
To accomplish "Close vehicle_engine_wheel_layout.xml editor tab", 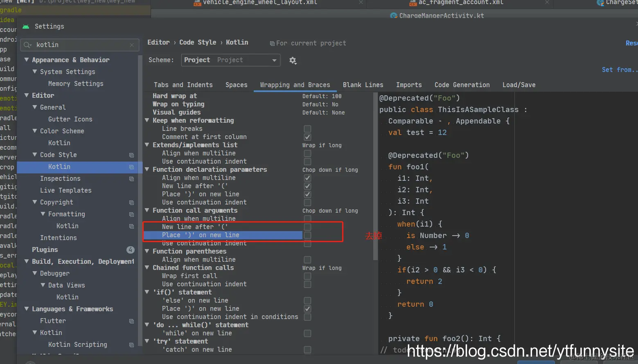I will [x=361, y=2].
